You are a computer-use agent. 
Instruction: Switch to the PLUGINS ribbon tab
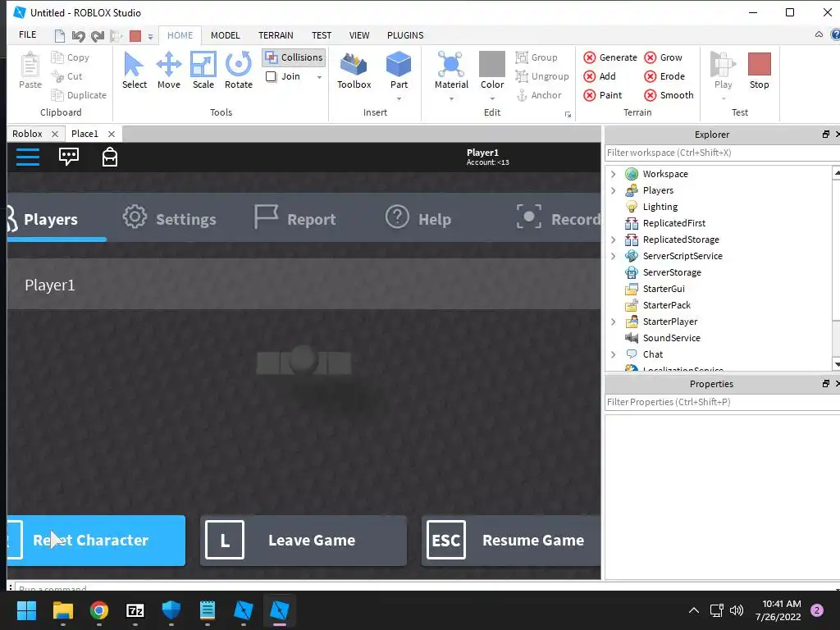click(x=405, y=35)
